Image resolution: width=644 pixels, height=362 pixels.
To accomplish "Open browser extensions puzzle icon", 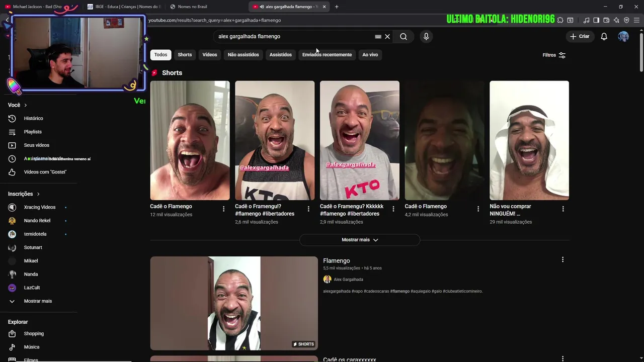I will click(560, 20).
